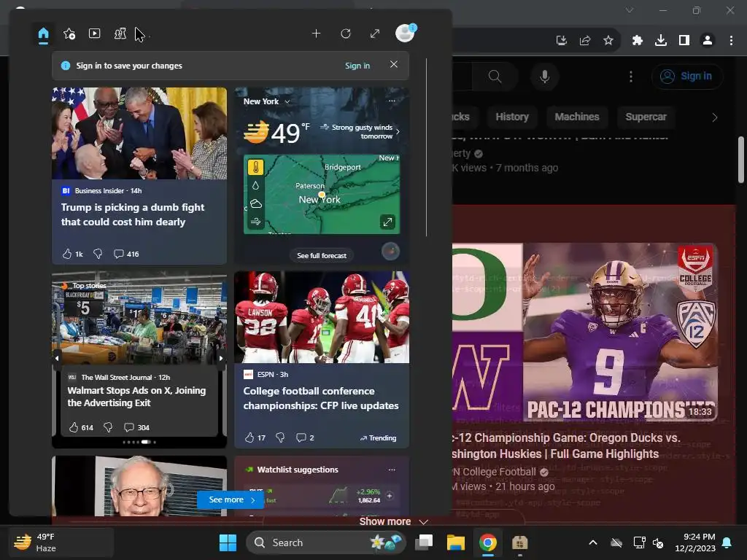The image size is (747, 560).
Task: Dislike the Walmart Wall Street Journal story
Action: 108,427
